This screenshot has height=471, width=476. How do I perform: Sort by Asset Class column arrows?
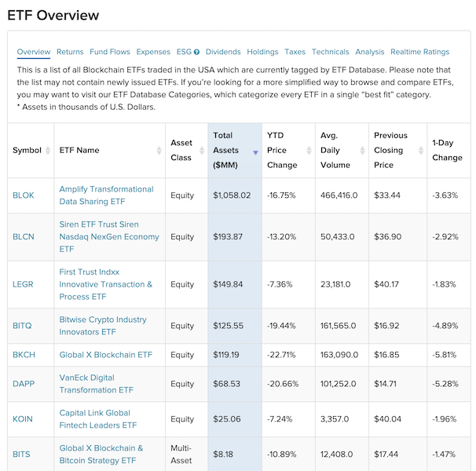click(x=202, y=150)
